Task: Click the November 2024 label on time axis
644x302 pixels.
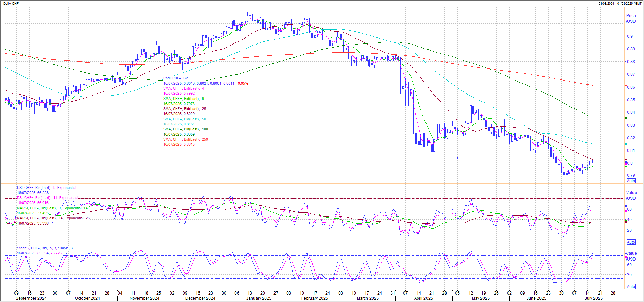Action: [145, 298]
